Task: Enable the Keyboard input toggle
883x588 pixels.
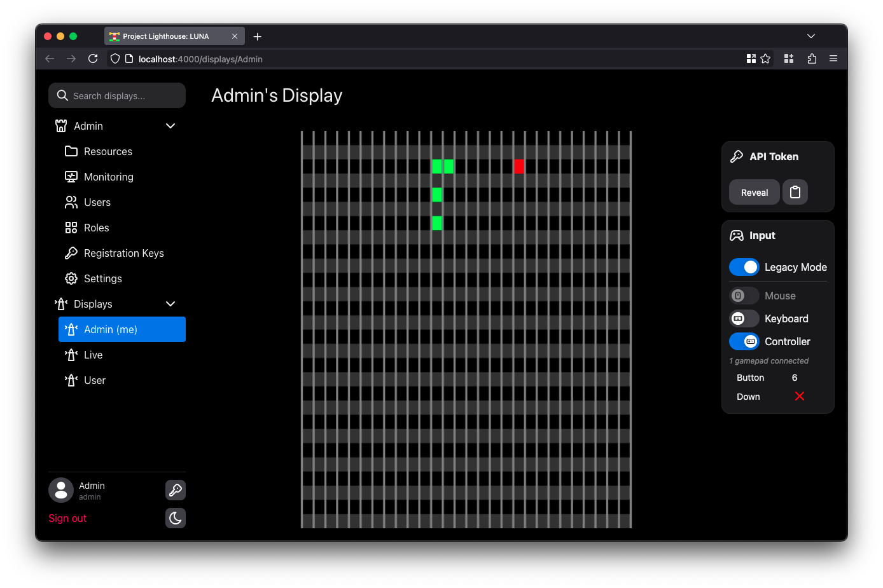Action: coord(744,318)
